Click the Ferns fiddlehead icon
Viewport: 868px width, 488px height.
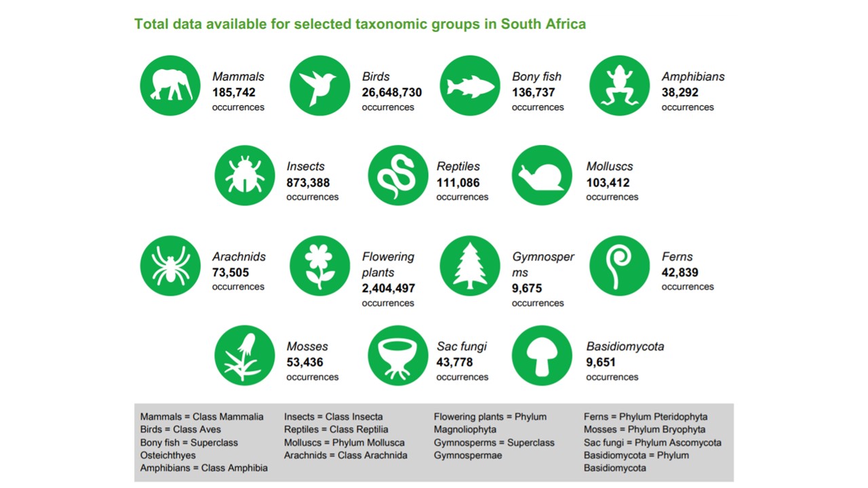620,266
